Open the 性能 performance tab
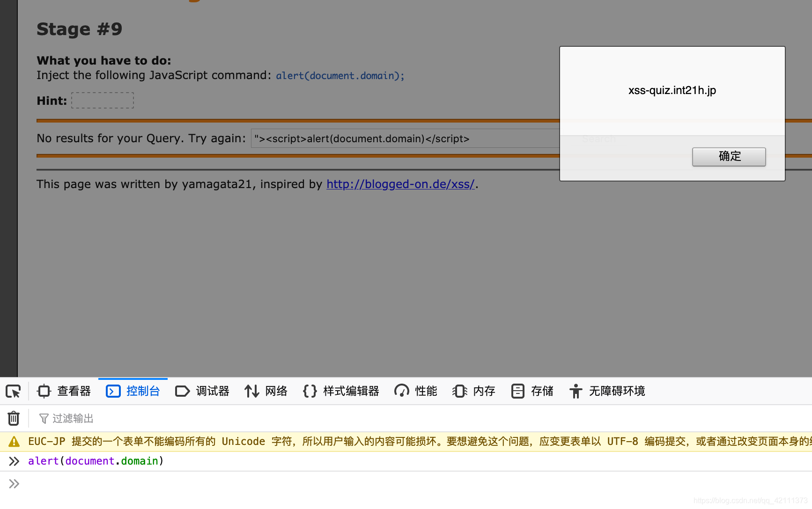812x509 pixels. (416, 391)
